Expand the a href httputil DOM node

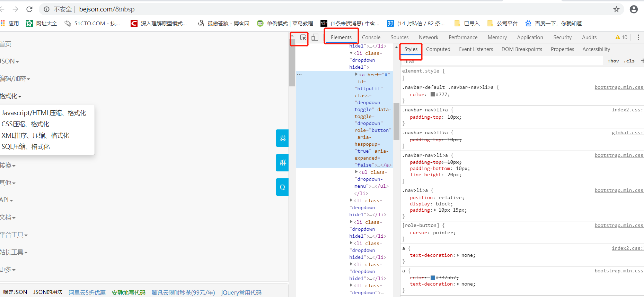pos(356,74)
